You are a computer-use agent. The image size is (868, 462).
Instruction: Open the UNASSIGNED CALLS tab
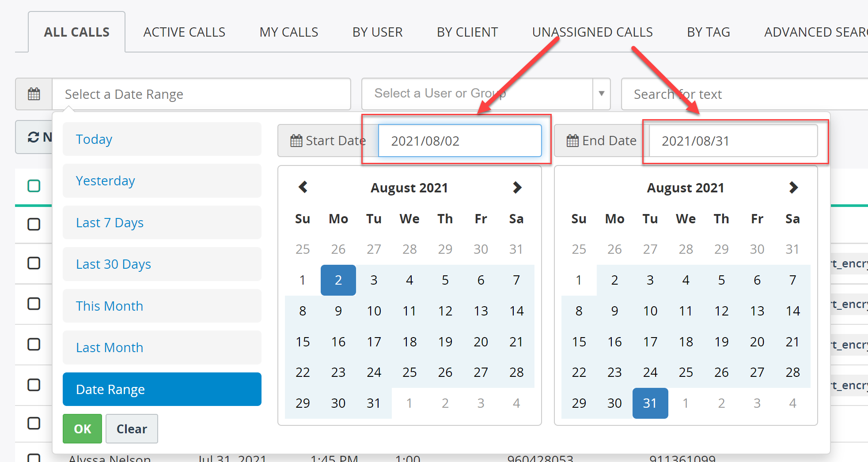[x=592, y=32]
